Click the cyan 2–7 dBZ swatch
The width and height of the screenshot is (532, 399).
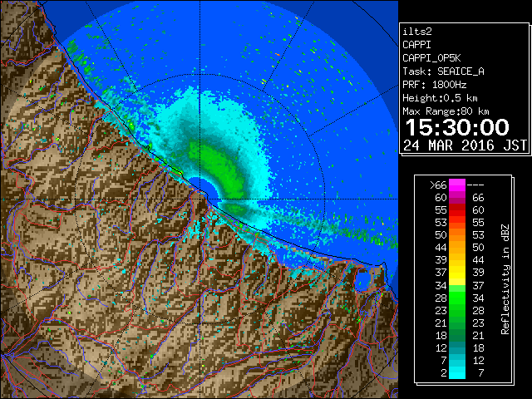pos(457,372)
